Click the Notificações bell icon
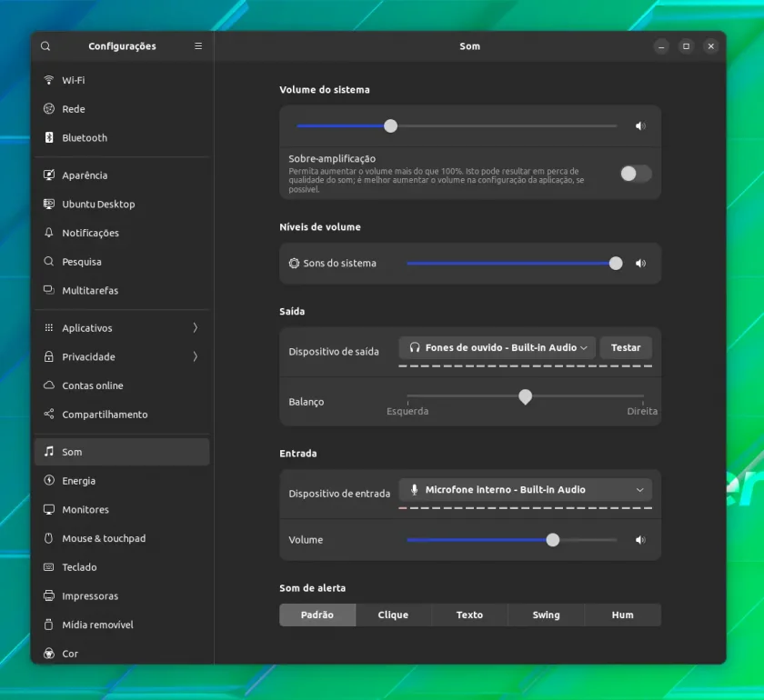The height and width of the screenshot is (700, 764). tap(49, 233)
